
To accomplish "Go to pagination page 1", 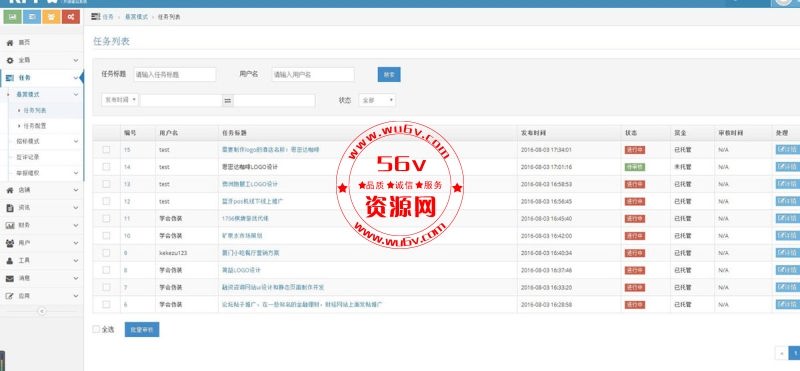I will tap(794, 353).
